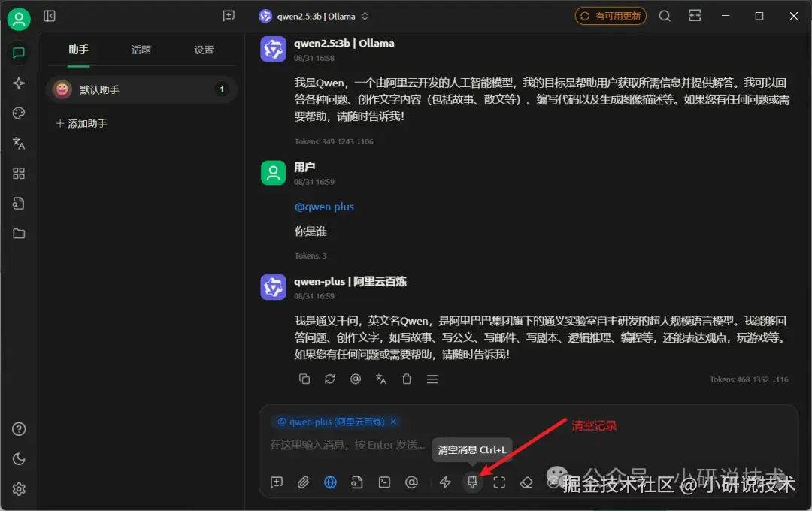The height and width of the screenshot is (511, 812).
Task: Select the 默认助手 assistant
Action: pyautogui.click(x=141, y=89)
